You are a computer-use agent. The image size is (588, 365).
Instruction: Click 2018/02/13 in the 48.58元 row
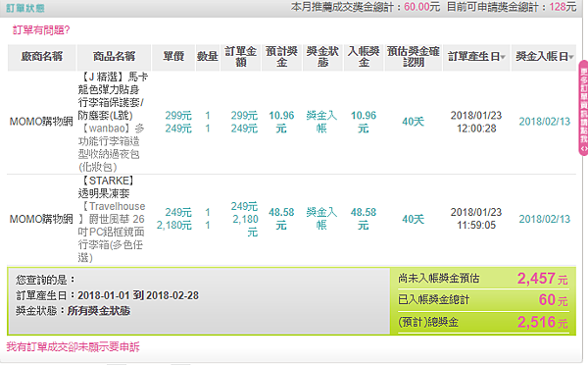[544, 219]
